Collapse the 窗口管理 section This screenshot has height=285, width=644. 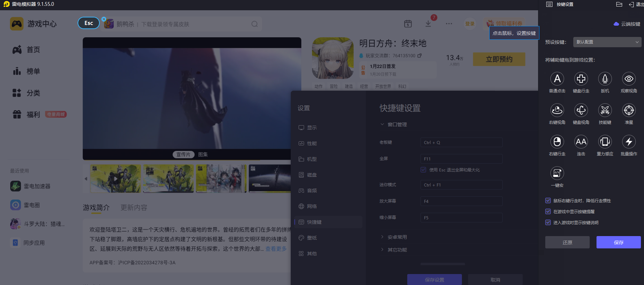(394, 125)
